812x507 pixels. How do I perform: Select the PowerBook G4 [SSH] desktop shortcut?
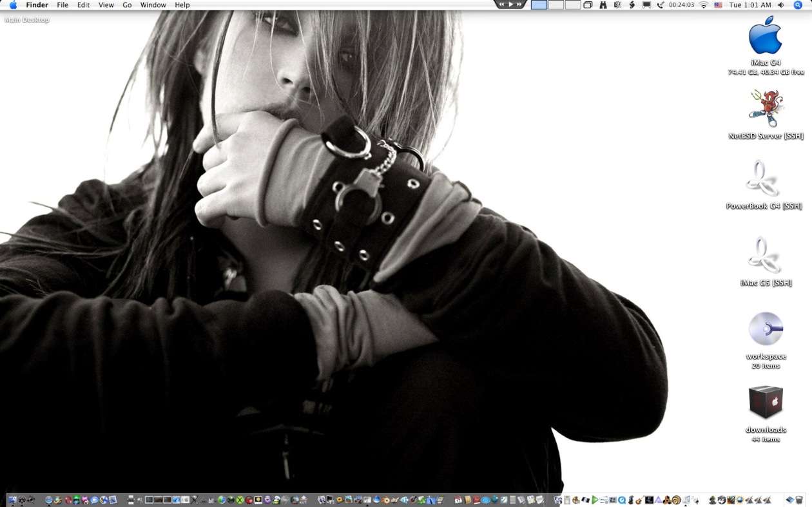coord(764,178)
